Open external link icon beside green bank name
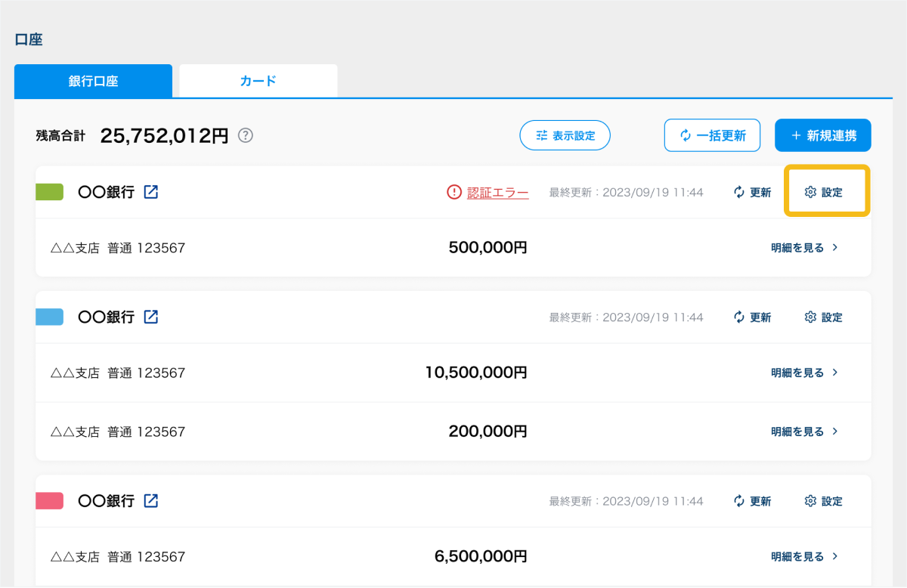Image resolution: width=907 pixels, height=588 pixels. (x=151, y=192)
